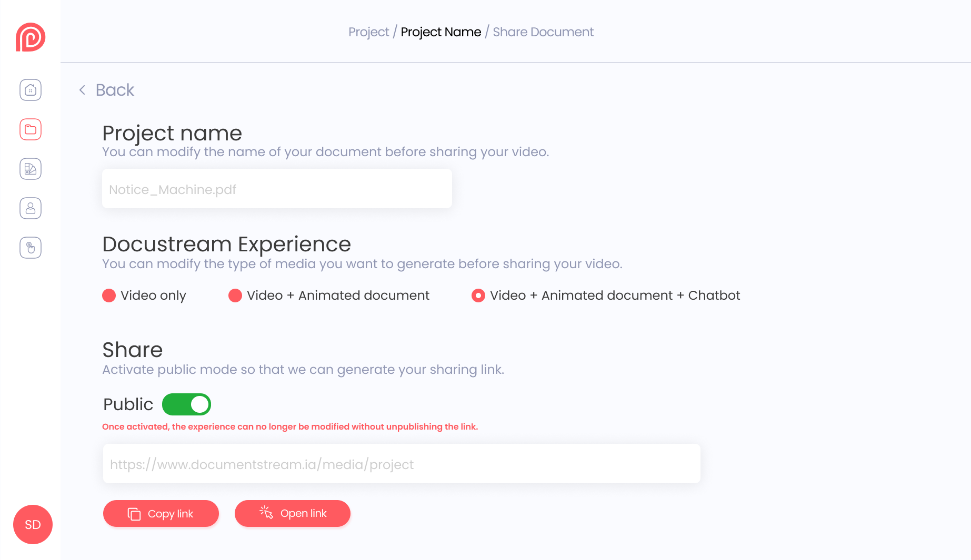Select Video + Animated document + Chatbot

pyautogui.click(x=478, y=296)
